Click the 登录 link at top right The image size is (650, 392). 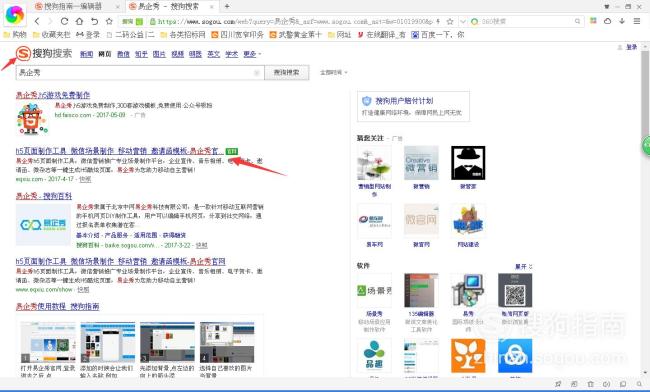pos(631,47)
